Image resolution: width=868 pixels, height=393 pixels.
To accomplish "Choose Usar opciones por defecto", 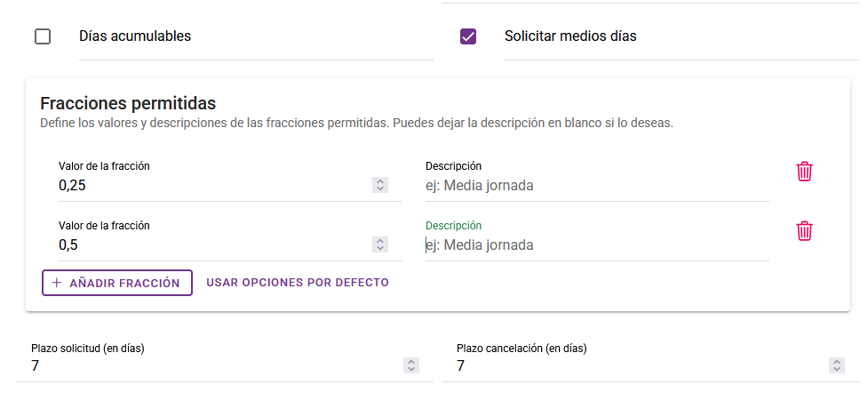I will point(298,283).
